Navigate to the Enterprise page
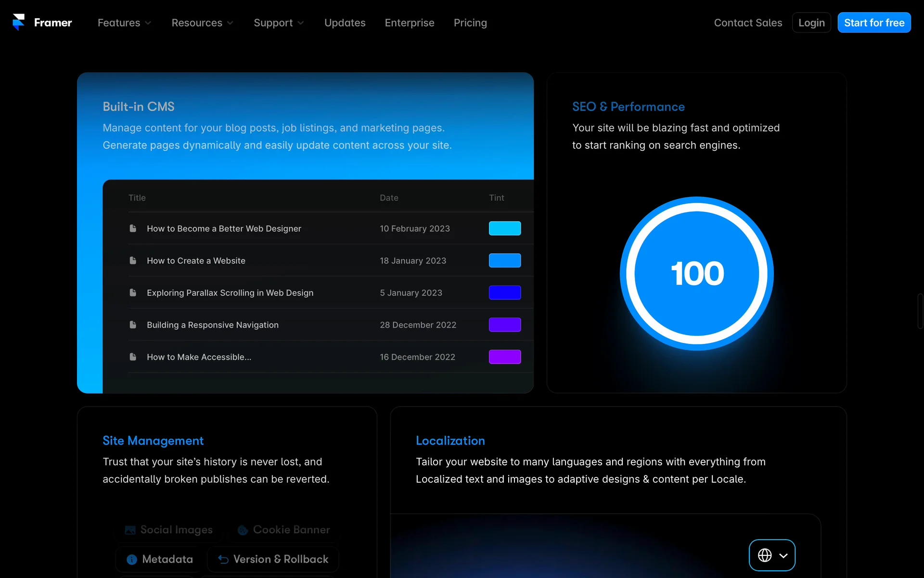This screenshot has height=578, width=924. tap(409, 23)
